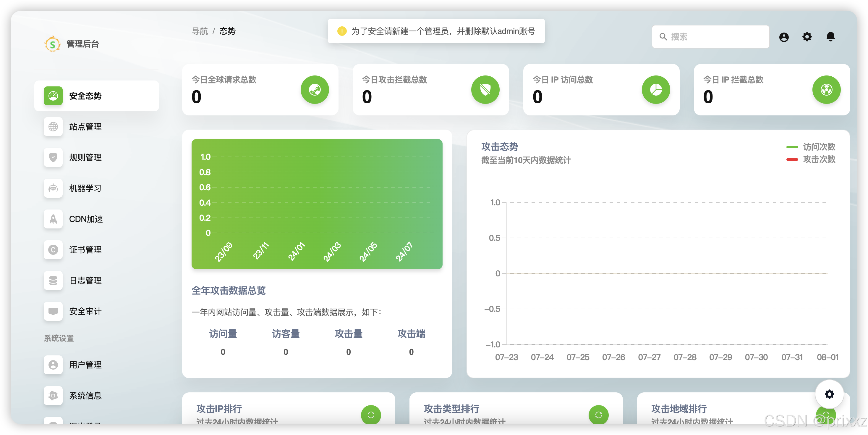This screenshot has height=435, width=868.
Task: Click the 系统设置 section label
Action: pyautogui.click(x=59, y=338)
